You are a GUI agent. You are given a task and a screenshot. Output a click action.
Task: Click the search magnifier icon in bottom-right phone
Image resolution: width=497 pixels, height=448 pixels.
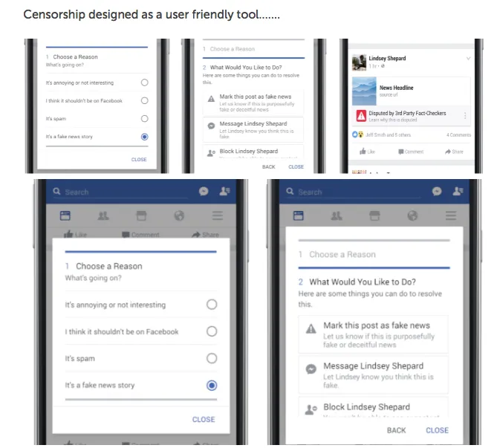pos(290,191)
